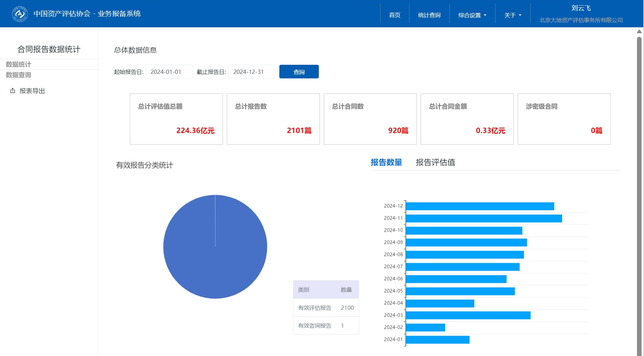The image size is (644, 356).
Task: Click the 2024-02 bar in chart
Action: pos(425,327)
